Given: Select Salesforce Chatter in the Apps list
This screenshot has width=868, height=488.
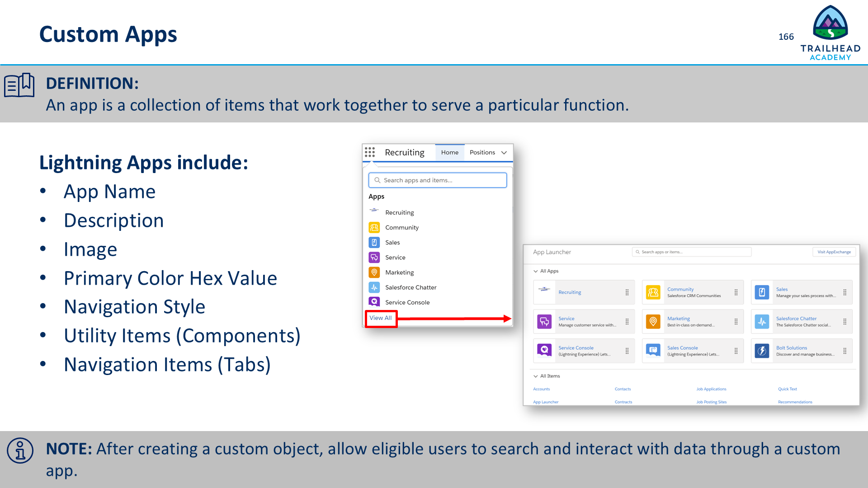Looking at the screenshot, I should tap(411, 287).
